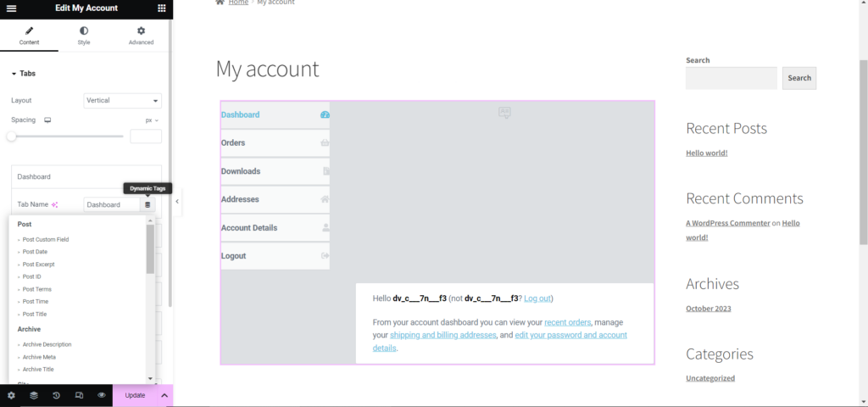
Task: Open shipping and billing addresses link
Action: point(442,336)
